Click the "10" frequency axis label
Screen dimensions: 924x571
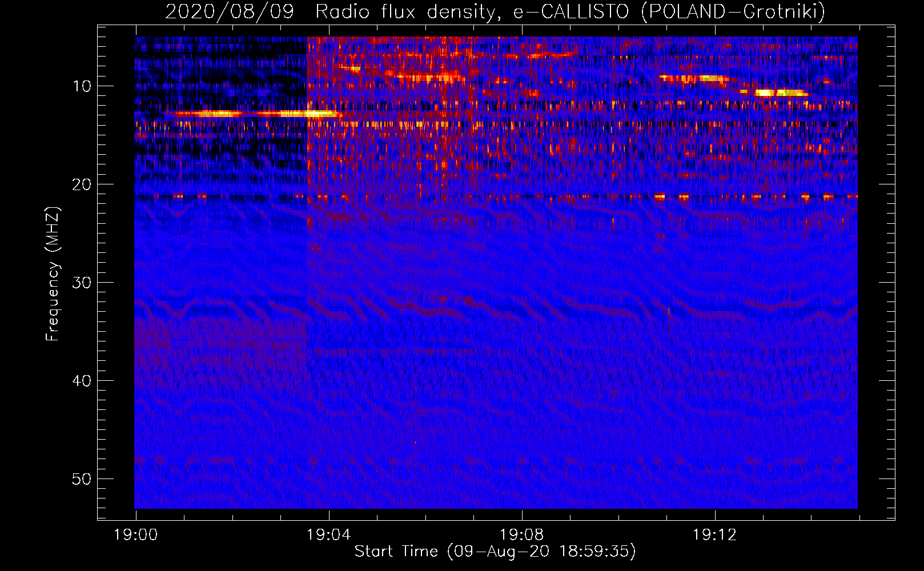coord(82,86)
